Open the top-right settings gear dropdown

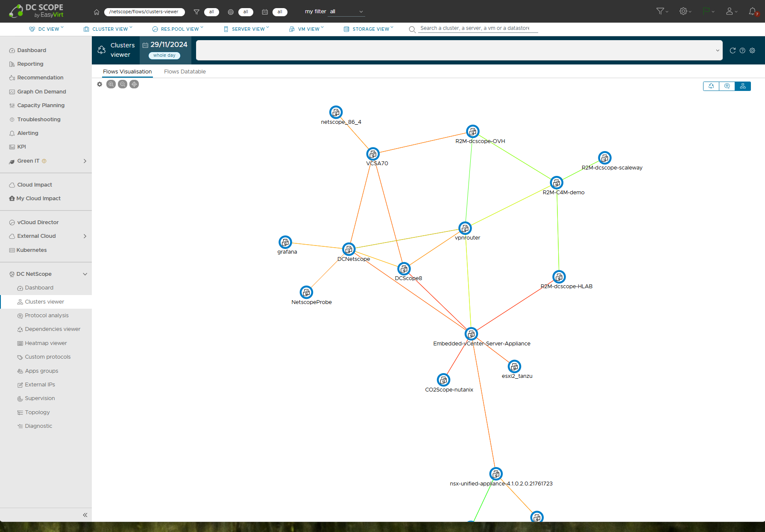(x=685, y=12)
